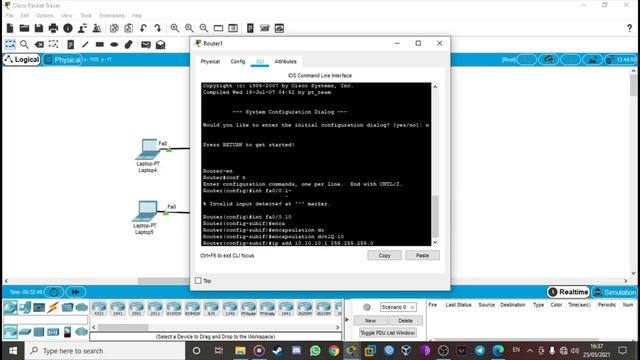Switch to Simulation mode
640x360 pixels.
point(615,292)
